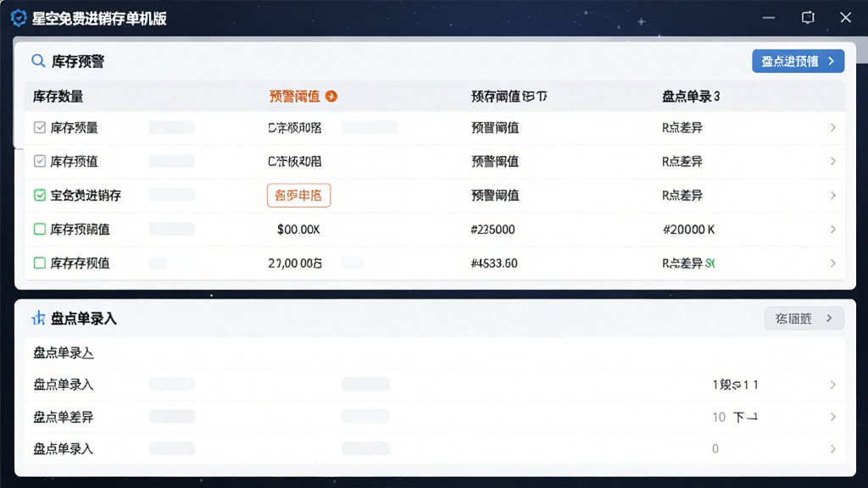The width and height of the screenshot is (868, 488).
Task: Click the $00.00K value
Action: (298, 229)
